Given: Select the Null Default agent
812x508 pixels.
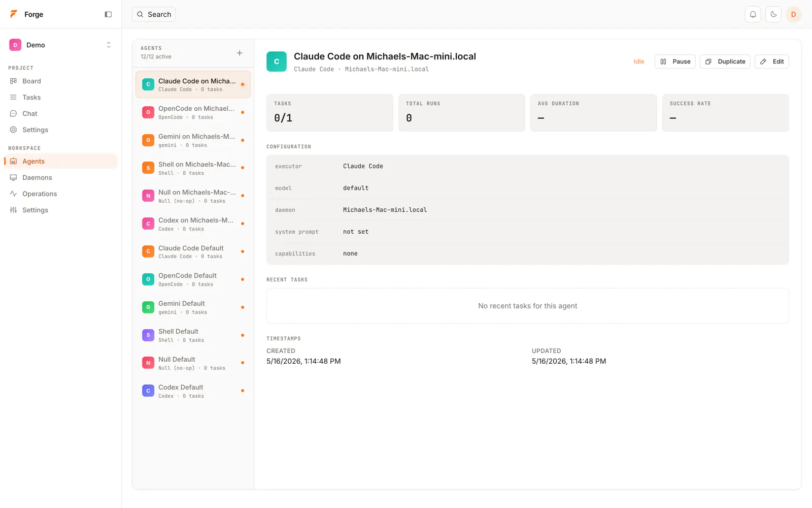Looking at the screenshot, I should (x=193, y=363).
